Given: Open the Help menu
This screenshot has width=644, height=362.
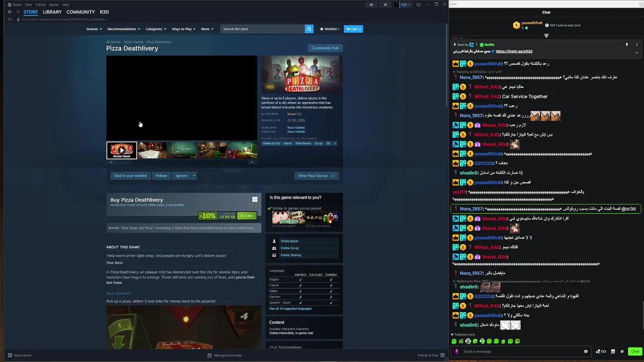Looking at the screenshot, I should point(65,5).
